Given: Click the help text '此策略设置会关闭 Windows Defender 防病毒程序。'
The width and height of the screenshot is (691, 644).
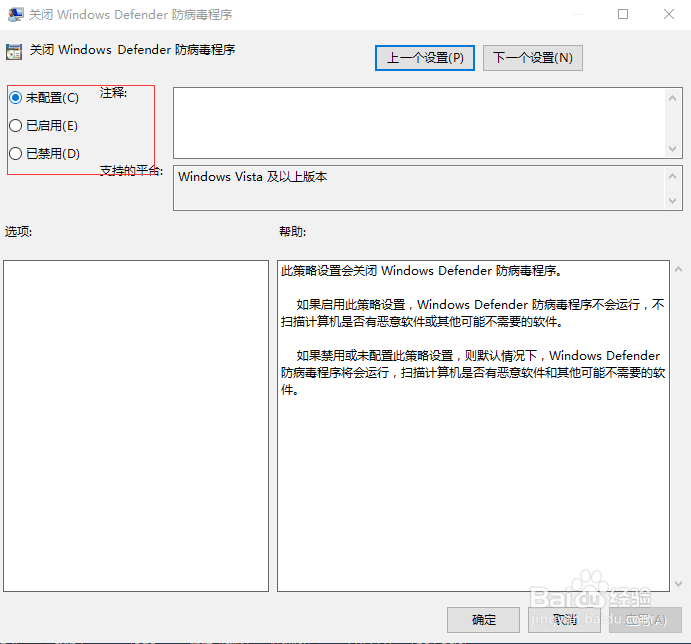Looking at the screenshot, I should (422, 271).
